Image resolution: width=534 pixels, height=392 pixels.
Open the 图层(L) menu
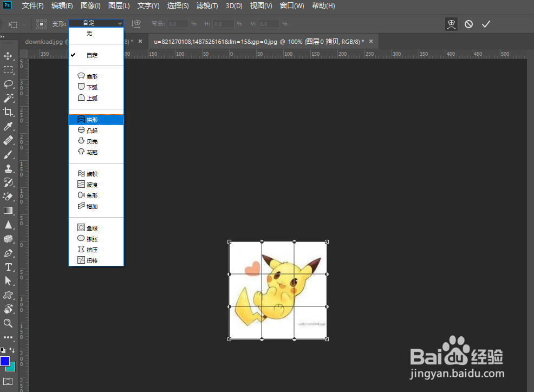pos(119,6)
